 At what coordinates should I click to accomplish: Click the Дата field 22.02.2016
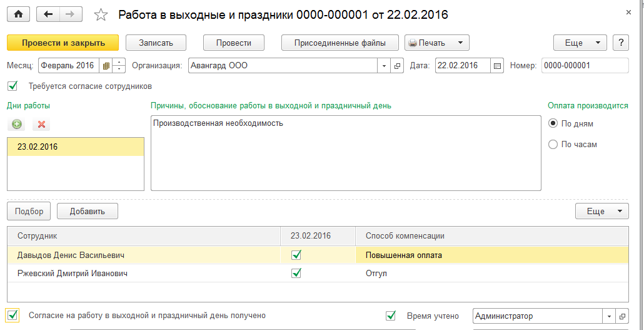pos(463,65)
